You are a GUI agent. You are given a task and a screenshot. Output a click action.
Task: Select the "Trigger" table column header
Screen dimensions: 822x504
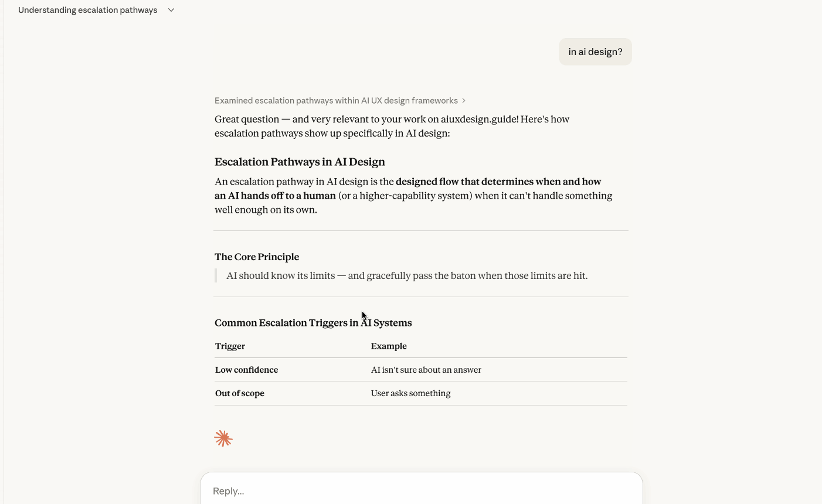(x=230, y=346)
